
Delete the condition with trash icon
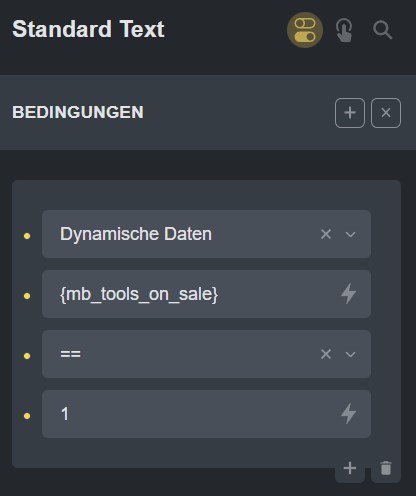pos(386,468)
